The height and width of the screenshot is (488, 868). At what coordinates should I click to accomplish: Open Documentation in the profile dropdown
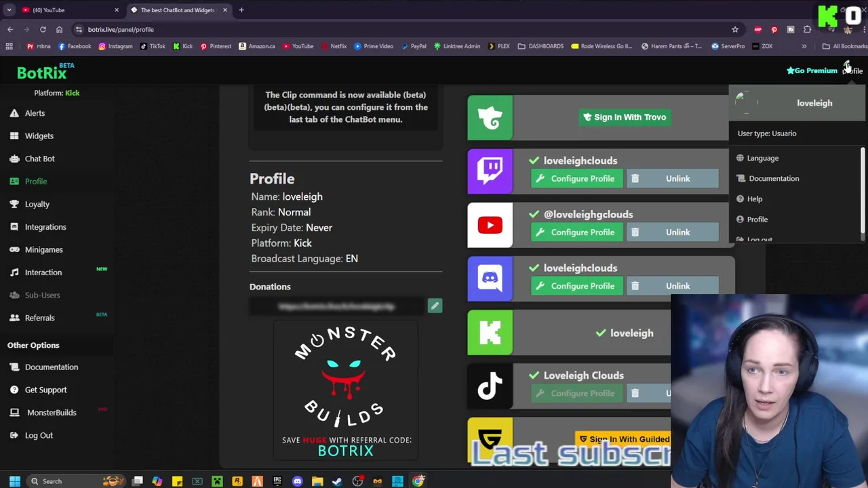(x=774, y=178)
